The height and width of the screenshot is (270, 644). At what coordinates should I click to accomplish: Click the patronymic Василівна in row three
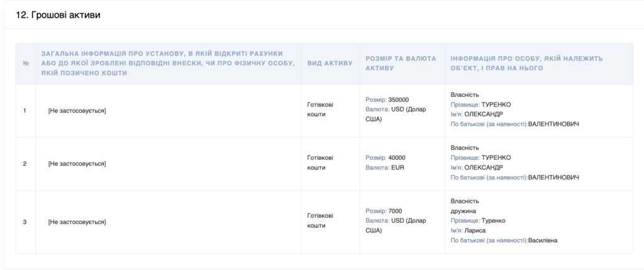point(543,240)
